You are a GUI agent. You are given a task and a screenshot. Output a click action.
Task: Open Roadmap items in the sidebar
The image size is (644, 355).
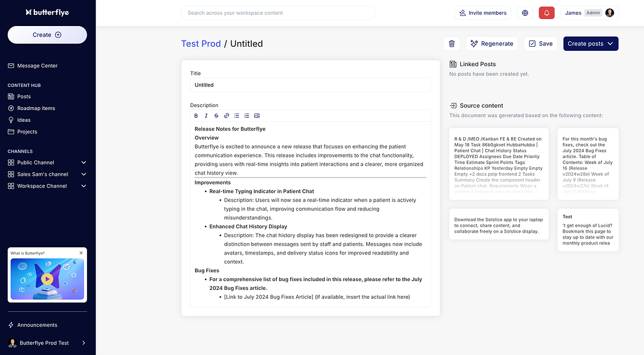tap(36, 108)
